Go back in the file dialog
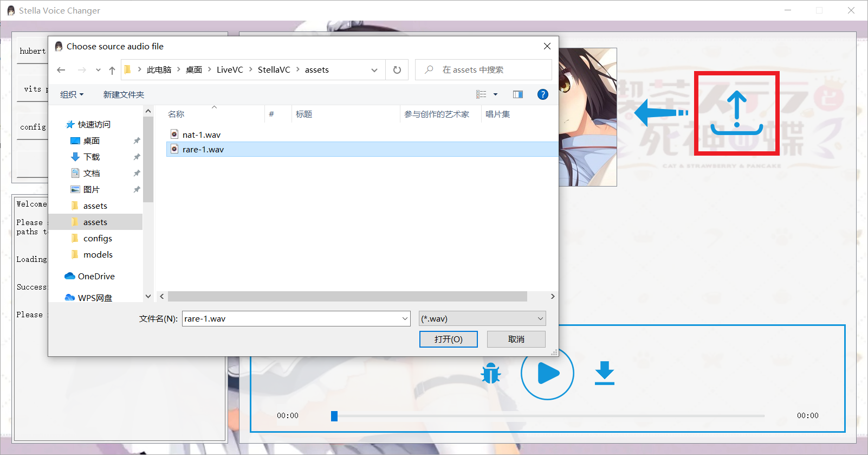 click(61, 70)
